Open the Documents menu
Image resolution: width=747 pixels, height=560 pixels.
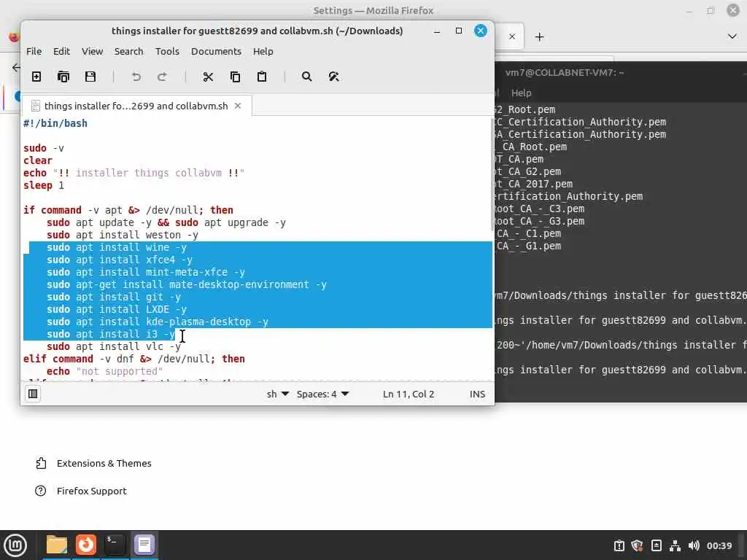pos(216,52)
